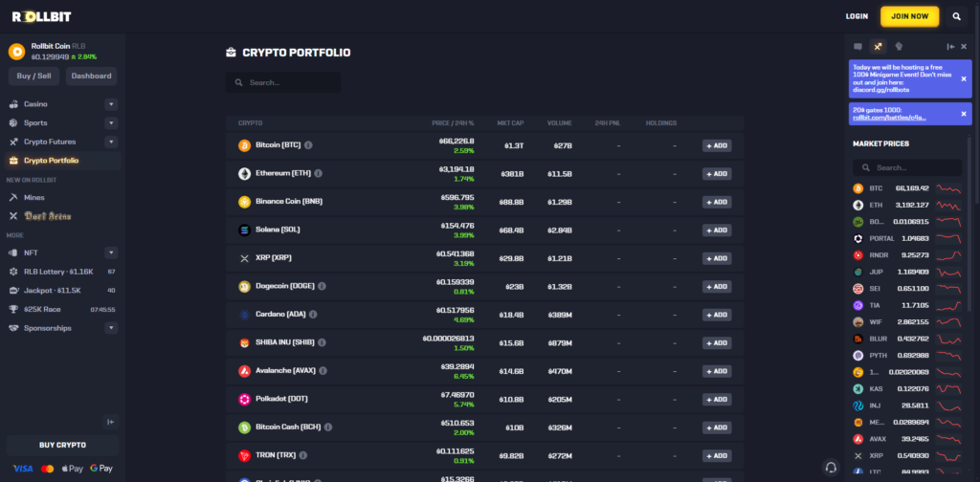Click the info icon next to TRON (TRX)
Viewport: 980px width, 482px height.
pyautogui.click(x=303, y=455)
